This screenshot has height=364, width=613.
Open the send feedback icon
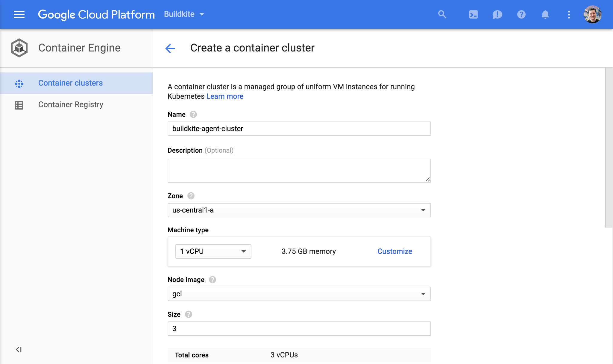tap(497, 14)
